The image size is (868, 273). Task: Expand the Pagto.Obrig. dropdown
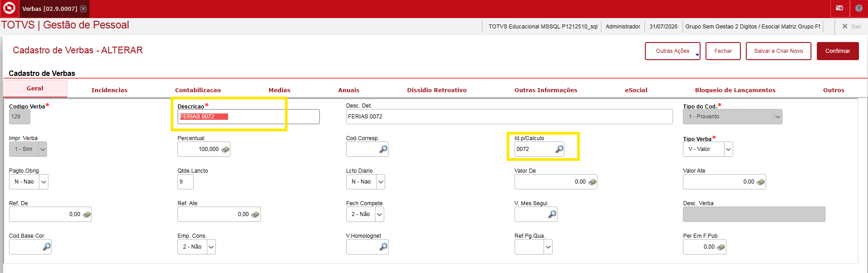point(43,182)
